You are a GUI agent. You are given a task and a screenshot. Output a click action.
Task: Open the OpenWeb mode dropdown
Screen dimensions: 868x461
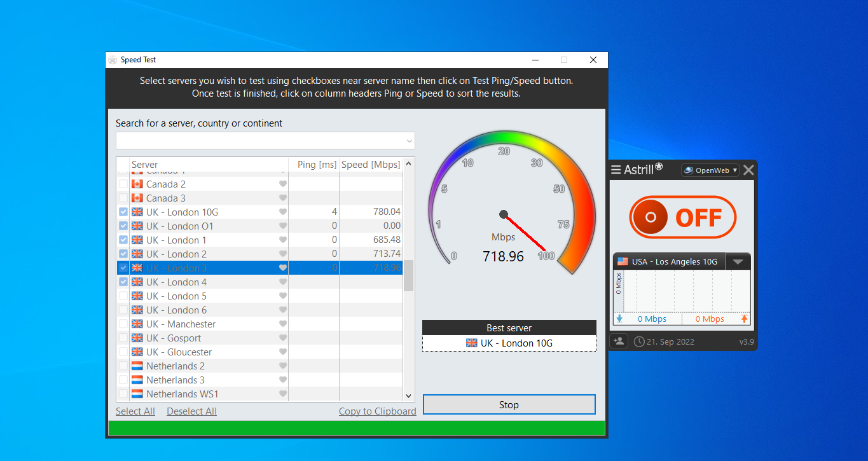point(710,170)
